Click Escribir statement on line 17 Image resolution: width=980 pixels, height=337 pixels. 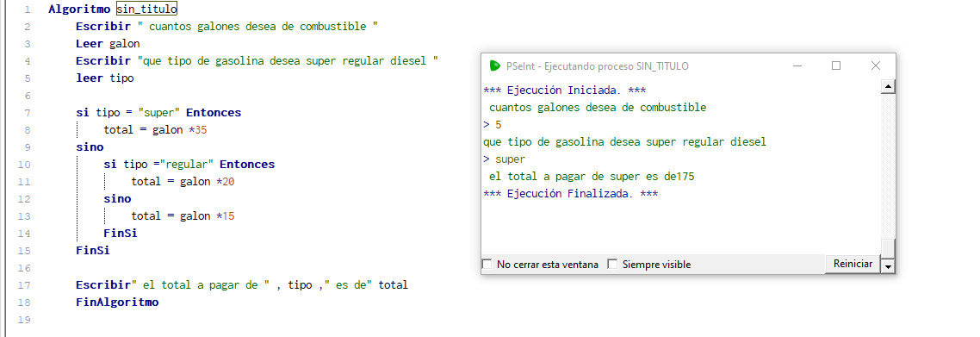[242, 285]
